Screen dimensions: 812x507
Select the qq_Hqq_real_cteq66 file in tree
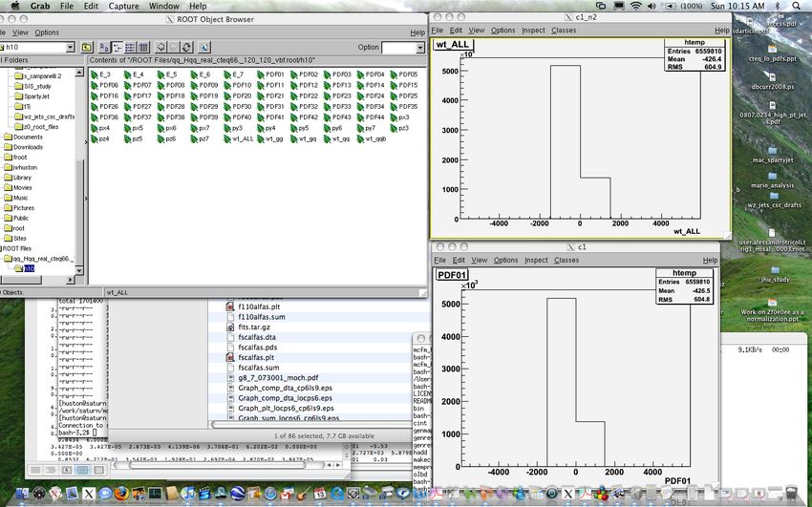pos(39,259)
